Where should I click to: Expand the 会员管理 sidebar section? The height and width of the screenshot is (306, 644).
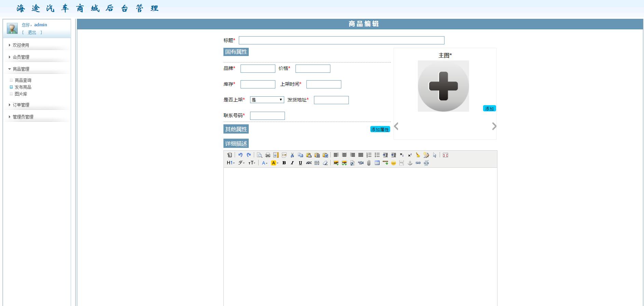coord(21,57)
